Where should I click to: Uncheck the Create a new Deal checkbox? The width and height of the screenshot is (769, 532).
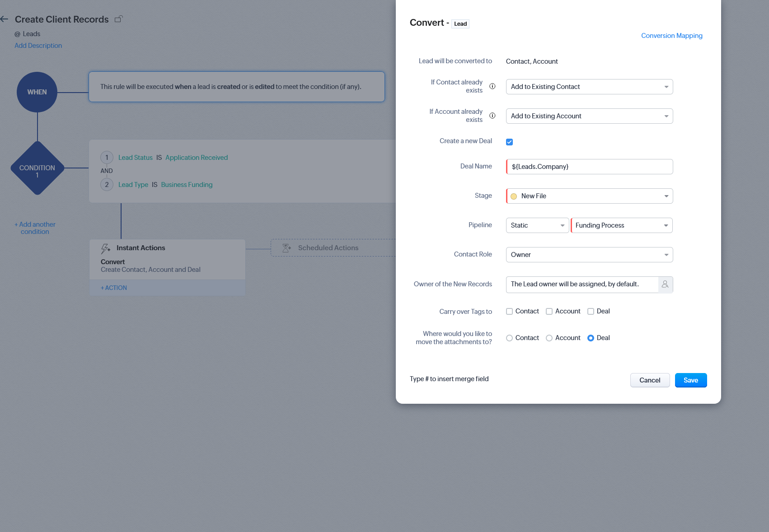(x=509, y=141)
